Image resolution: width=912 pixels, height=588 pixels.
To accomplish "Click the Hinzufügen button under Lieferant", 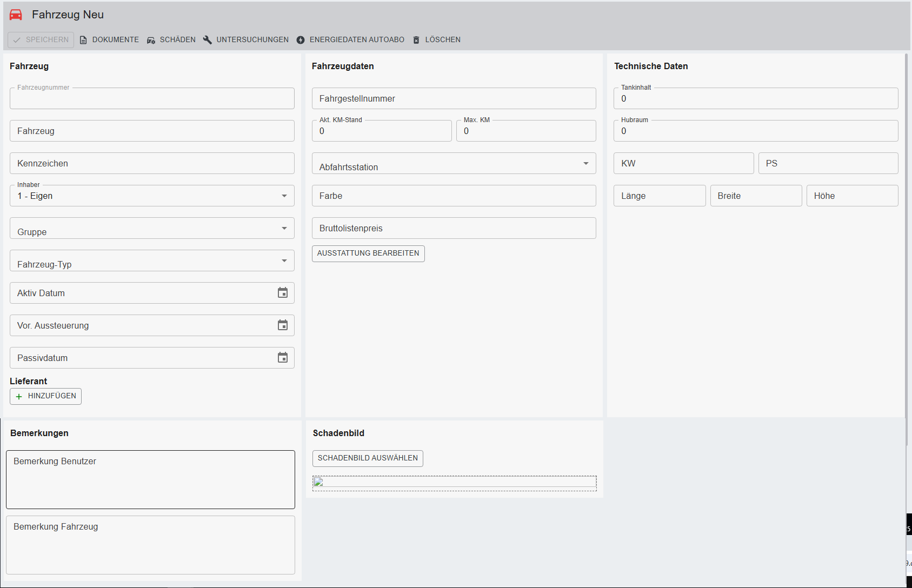I will (x=46, y=396).
